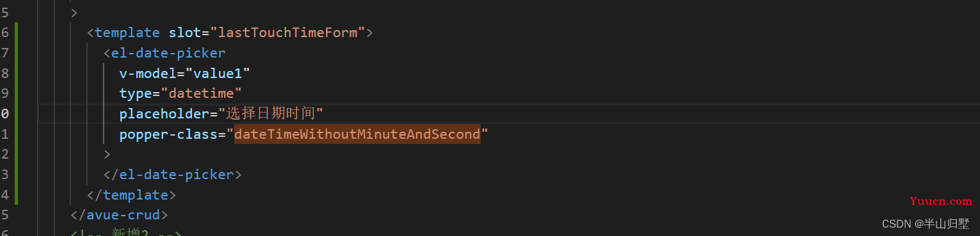Click the template keyword in opening tag
Viewport: 980px width, 236px height.
click(x=127, y=33)
